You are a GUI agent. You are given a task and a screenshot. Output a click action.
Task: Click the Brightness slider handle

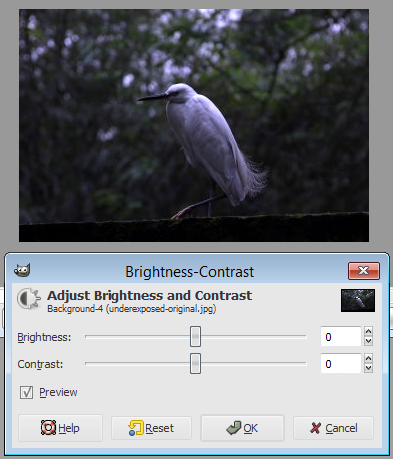[195, 337]
